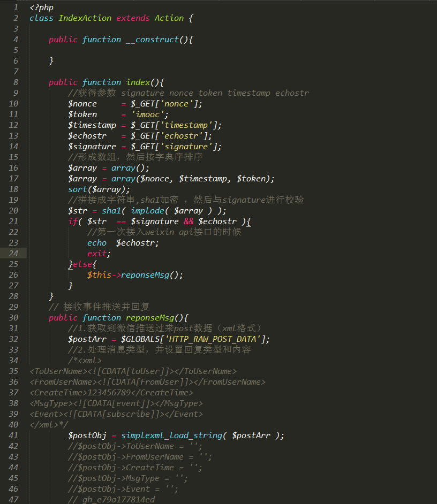The image size is (437, 504).
Task: Click the index function name on line 8
Action: 138,82
